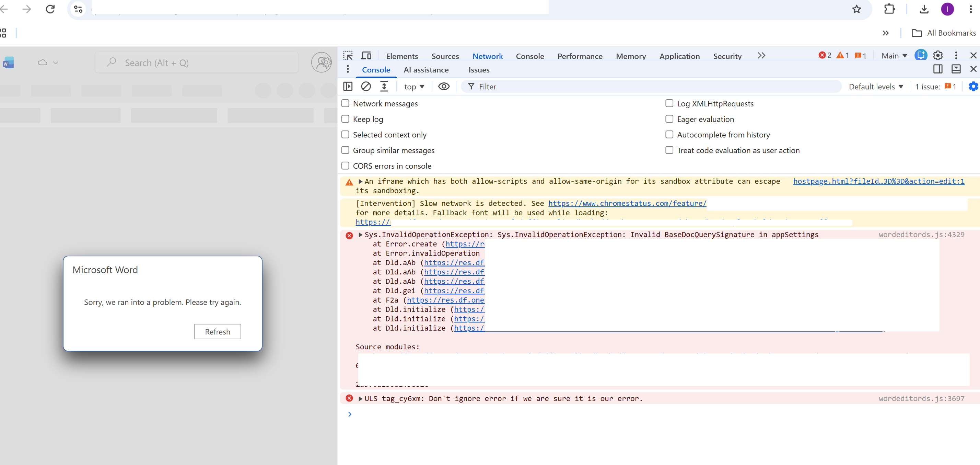
Task: Click the drawer expand icon
Action: 956,69
